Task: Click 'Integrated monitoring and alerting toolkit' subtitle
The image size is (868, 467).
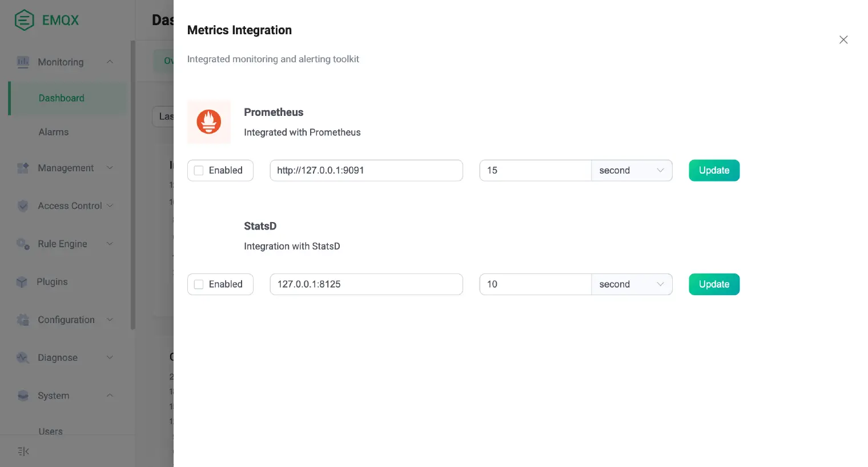Action: [x=273, y=59]
